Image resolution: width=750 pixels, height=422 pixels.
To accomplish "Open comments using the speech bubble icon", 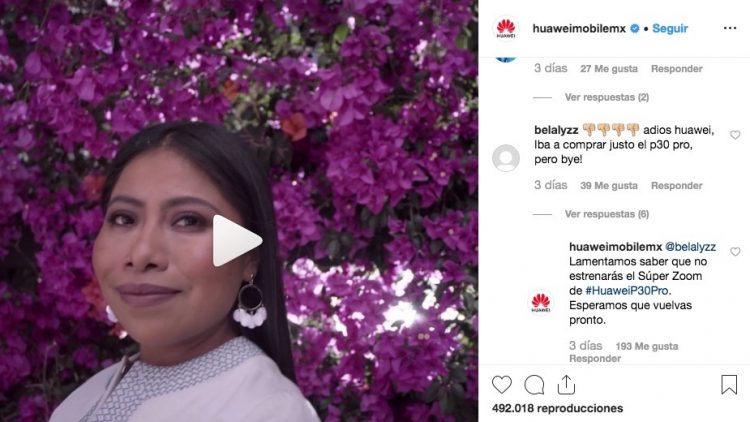I will click(x=534, y=385).
